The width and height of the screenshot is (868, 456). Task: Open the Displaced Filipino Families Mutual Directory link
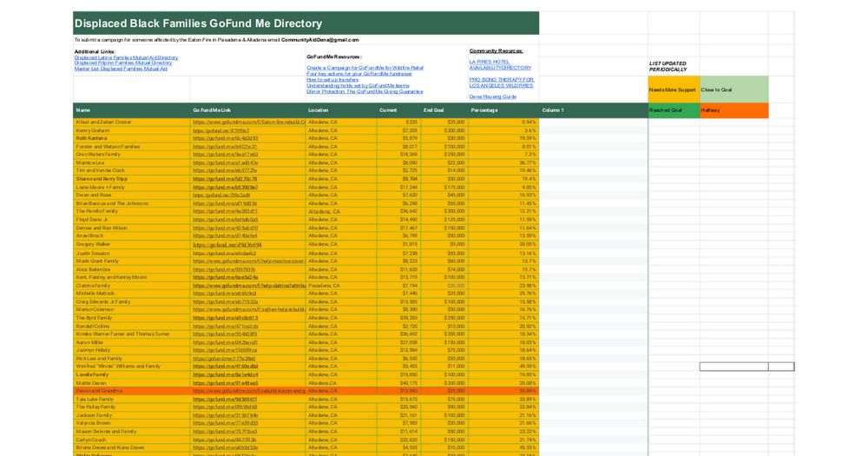123,63
